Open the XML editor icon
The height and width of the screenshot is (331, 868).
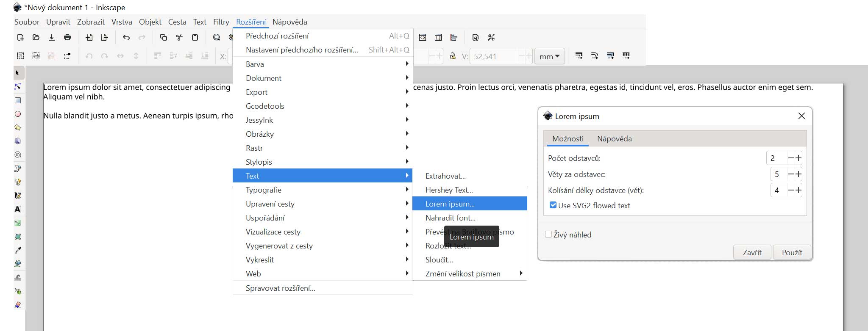[423, 38]
